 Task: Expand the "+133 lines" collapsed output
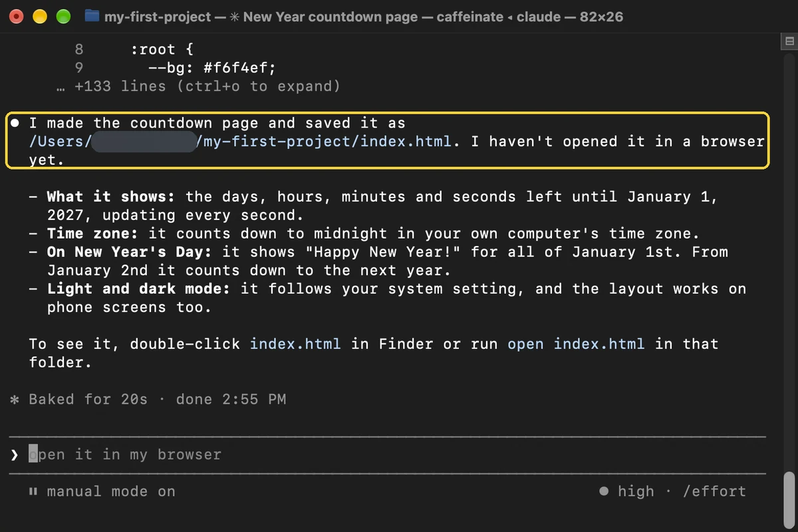[x=198, y=86]
